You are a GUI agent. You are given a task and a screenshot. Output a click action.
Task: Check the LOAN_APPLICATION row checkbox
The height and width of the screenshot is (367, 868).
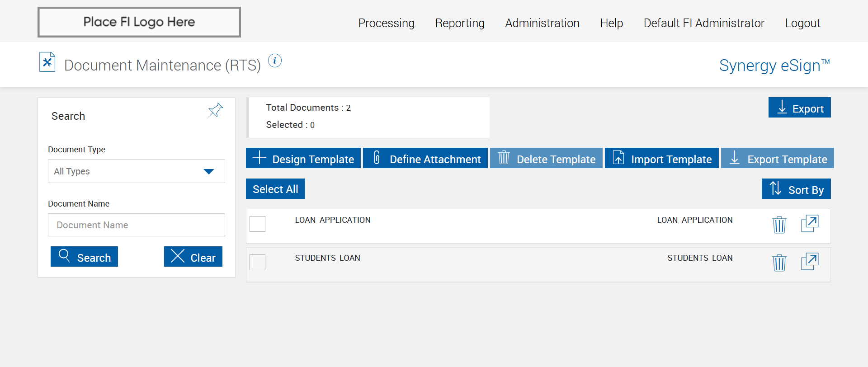point(258,224)
